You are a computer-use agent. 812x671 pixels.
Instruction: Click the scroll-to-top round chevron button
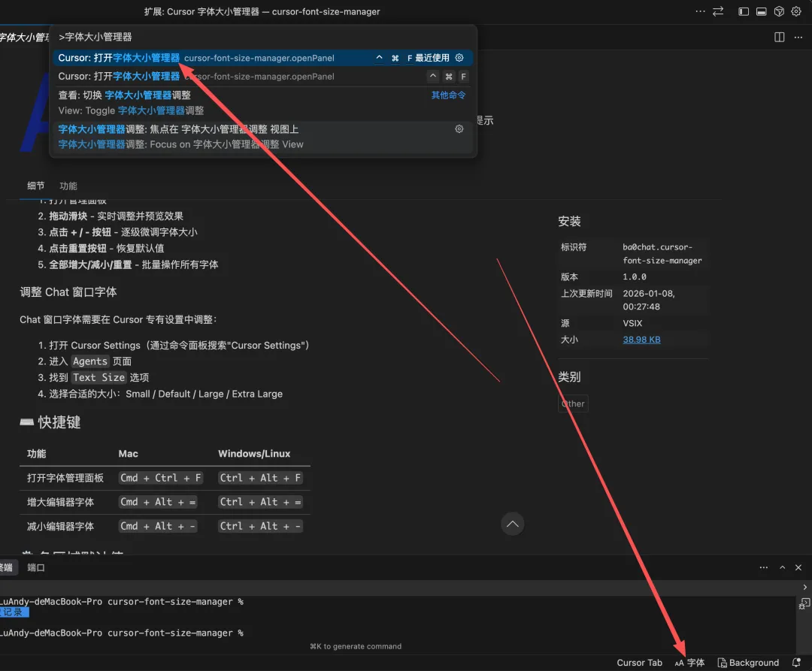(512, 524)
